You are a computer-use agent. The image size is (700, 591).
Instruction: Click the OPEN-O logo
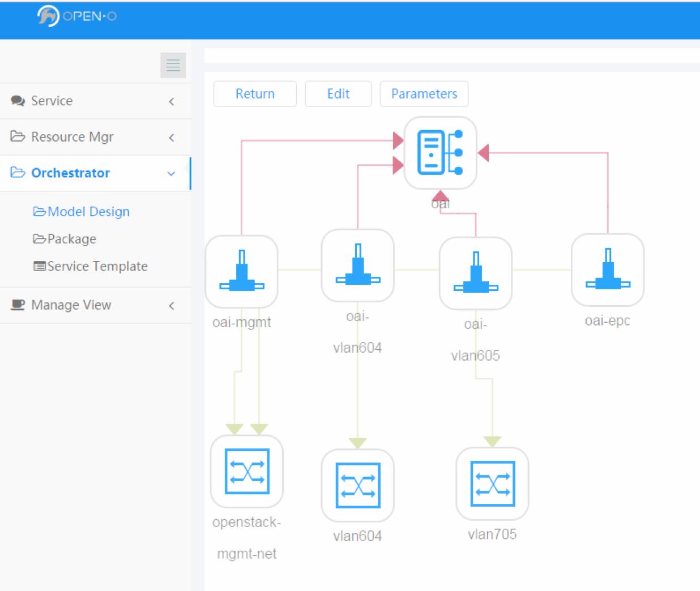(76, 16)
